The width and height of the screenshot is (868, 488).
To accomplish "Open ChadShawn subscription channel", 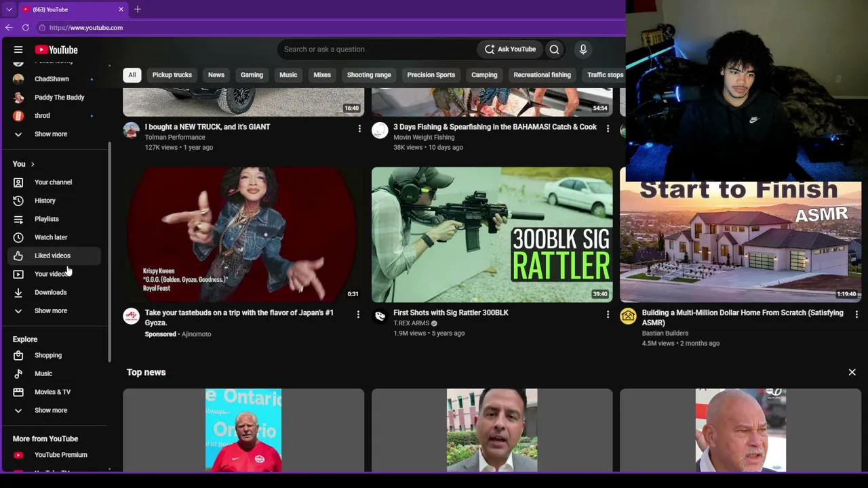I will tap(52, 79).
